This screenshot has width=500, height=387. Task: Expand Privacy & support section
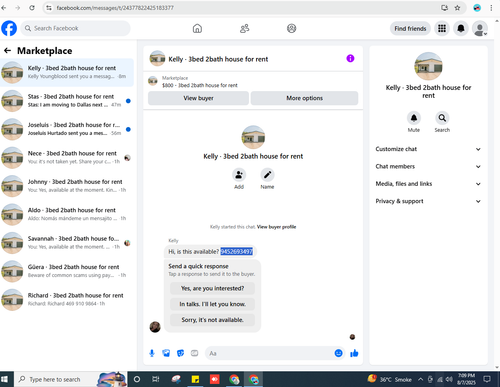click(428, 201)
